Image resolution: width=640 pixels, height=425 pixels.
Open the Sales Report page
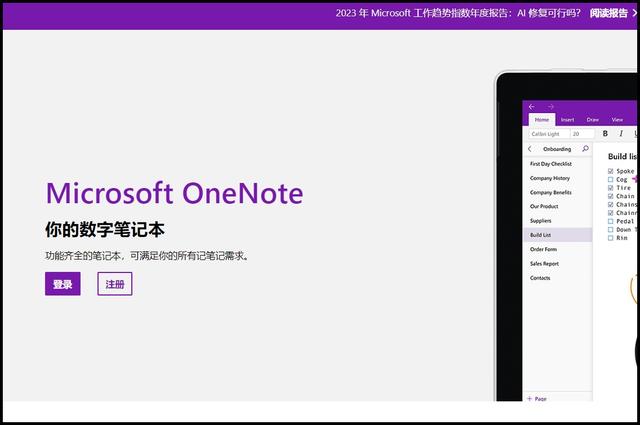544,263
